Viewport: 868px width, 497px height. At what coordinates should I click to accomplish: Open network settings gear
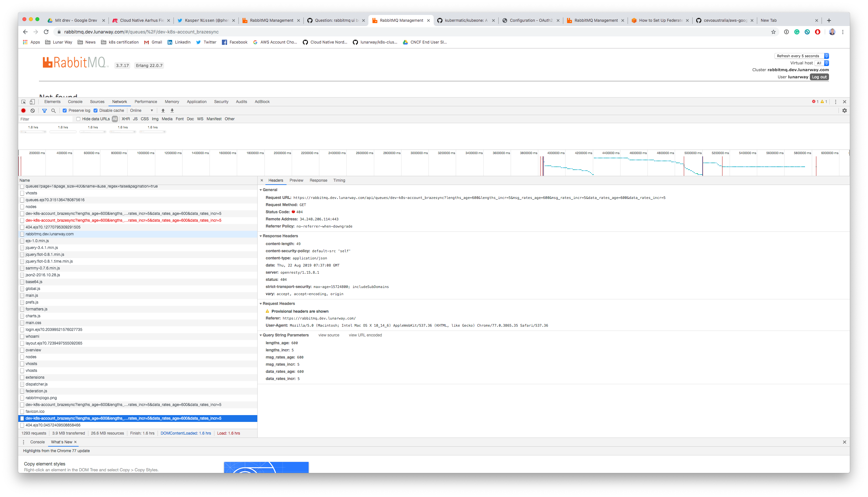(845, 111)
